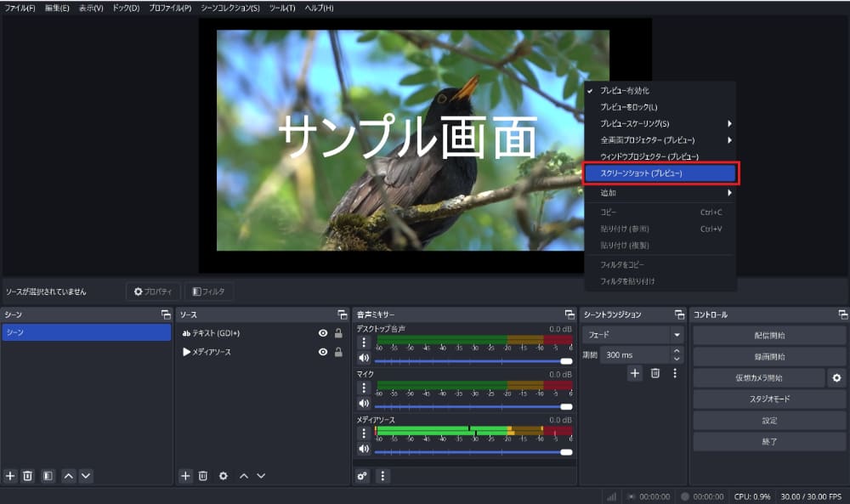Remove scene transition with trash icon
Viewport: 850px width, 504px height.
(655, 373)
